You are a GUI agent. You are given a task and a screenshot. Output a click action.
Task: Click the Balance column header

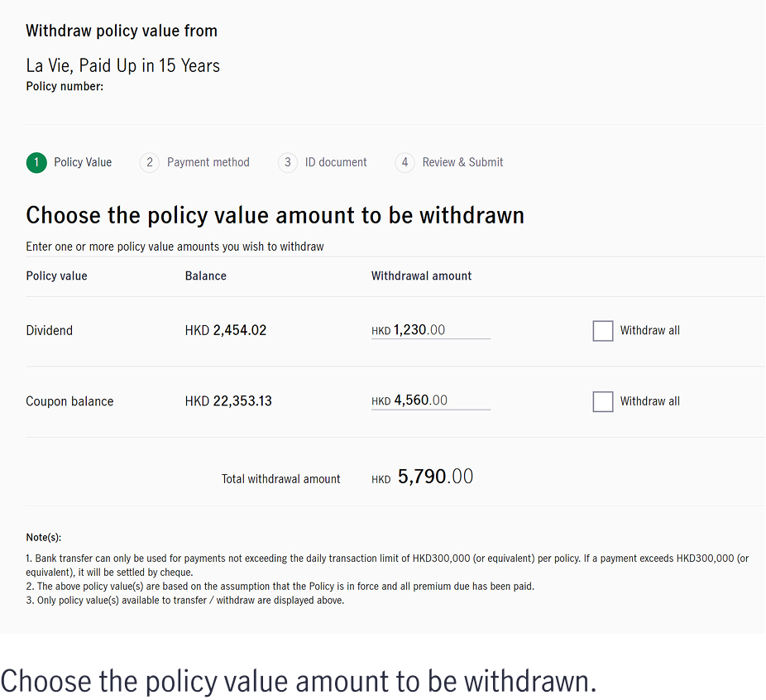coord(206,276)
